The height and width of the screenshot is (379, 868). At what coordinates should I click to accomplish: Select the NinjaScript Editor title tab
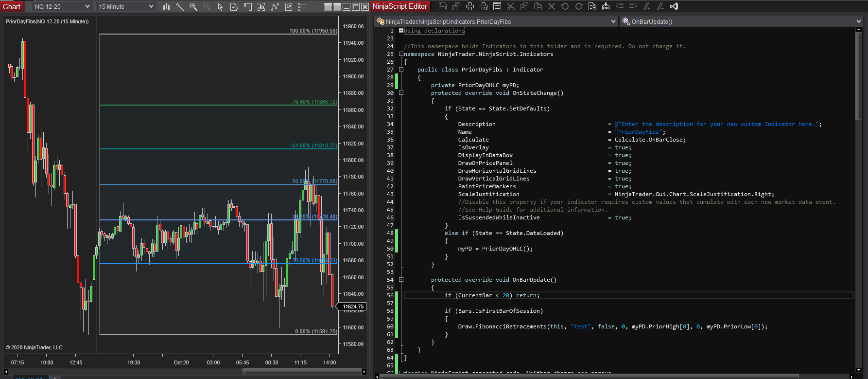pyautogui.click(x=399, y=6)
